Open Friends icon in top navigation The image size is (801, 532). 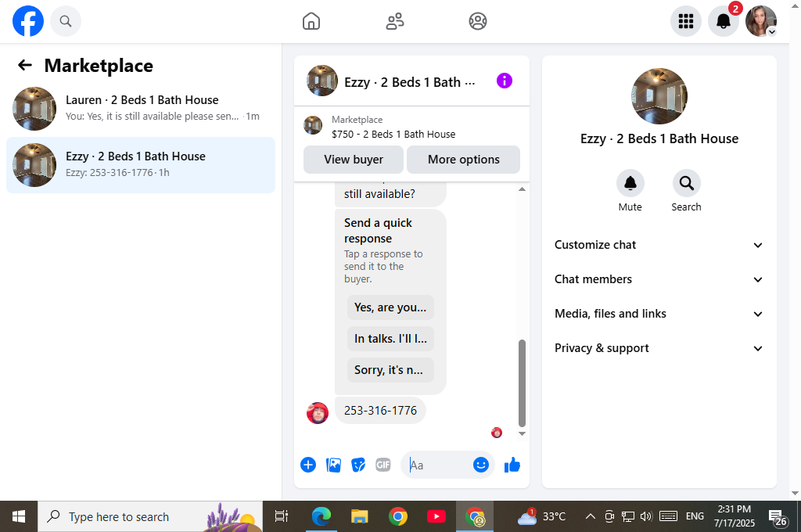point(394,21)
